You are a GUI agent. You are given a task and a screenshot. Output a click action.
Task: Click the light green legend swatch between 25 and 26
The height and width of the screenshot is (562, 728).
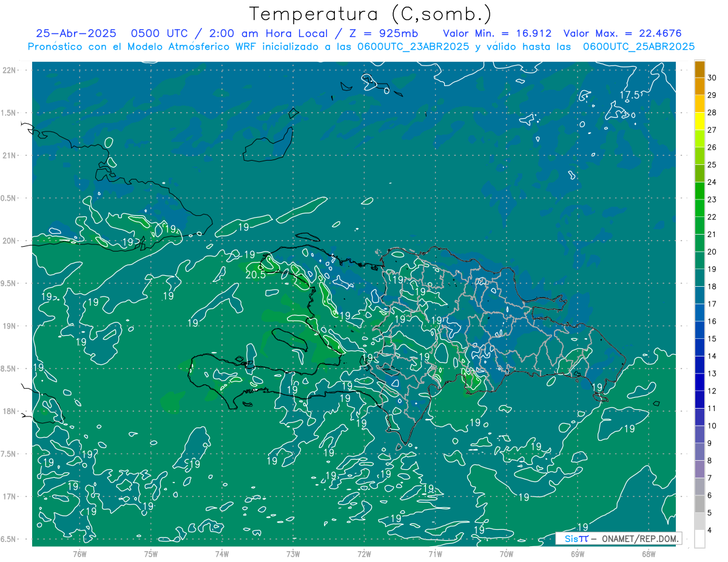[699, 156]
